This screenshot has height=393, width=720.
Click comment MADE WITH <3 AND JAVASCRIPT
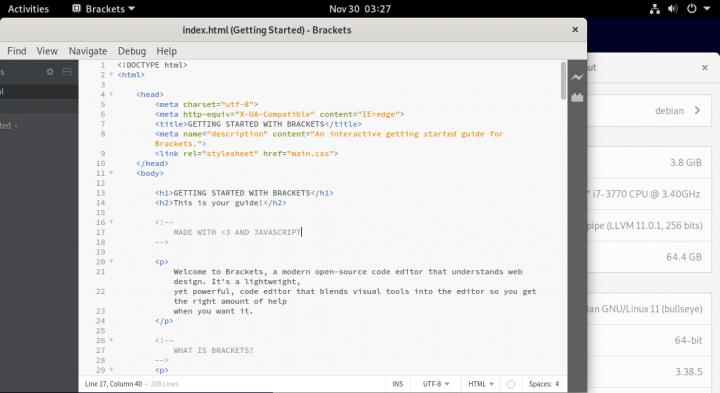[x=237, y=232]
